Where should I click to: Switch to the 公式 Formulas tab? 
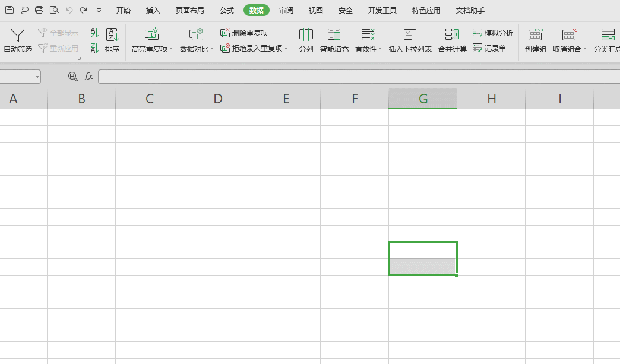coord(227,10)
